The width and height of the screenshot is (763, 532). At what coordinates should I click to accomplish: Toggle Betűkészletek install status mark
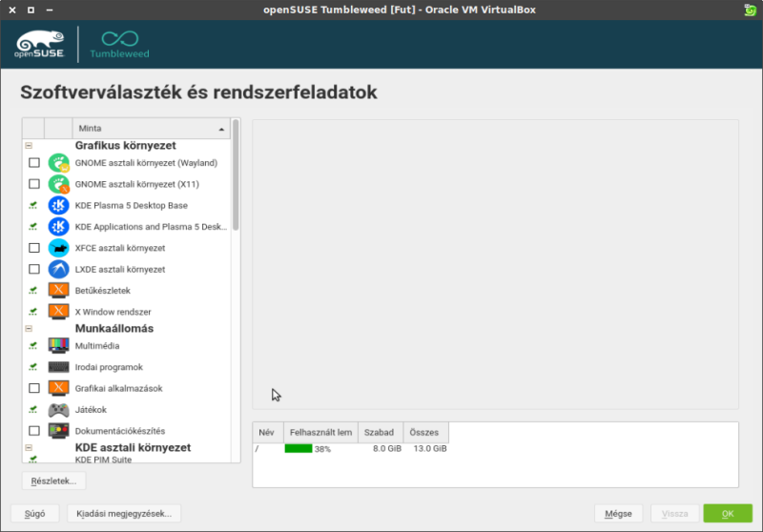tap(33, 291)
